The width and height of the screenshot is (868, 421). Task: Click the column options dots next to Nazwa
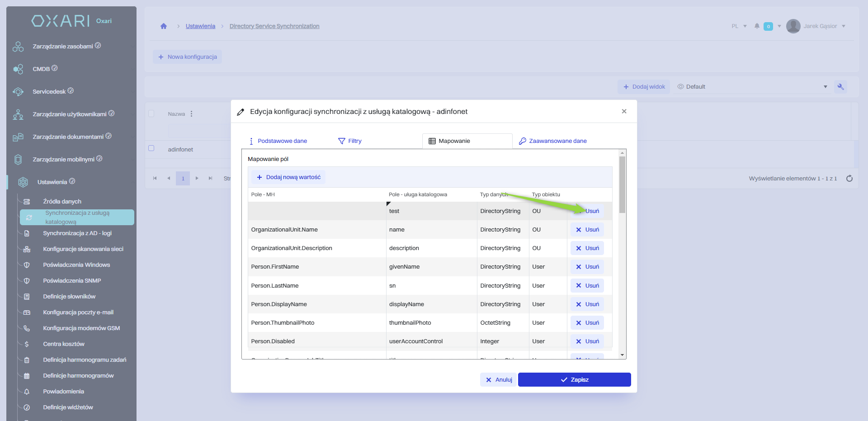coord(192,114)
